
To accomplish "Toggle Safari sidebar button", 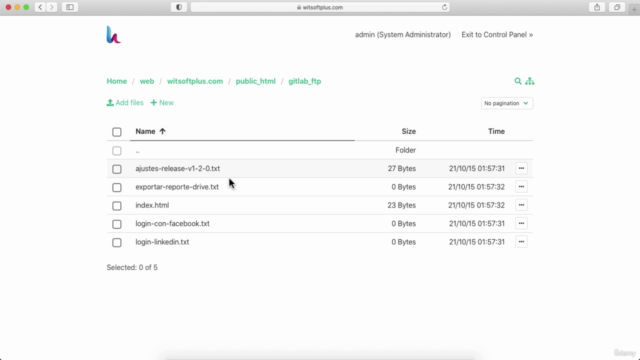I will [70, 7].
